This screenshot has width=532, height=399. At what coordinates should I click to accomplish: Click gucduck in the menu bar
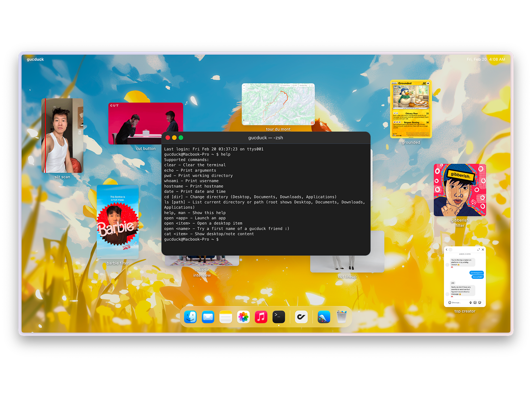coord(35,59)
